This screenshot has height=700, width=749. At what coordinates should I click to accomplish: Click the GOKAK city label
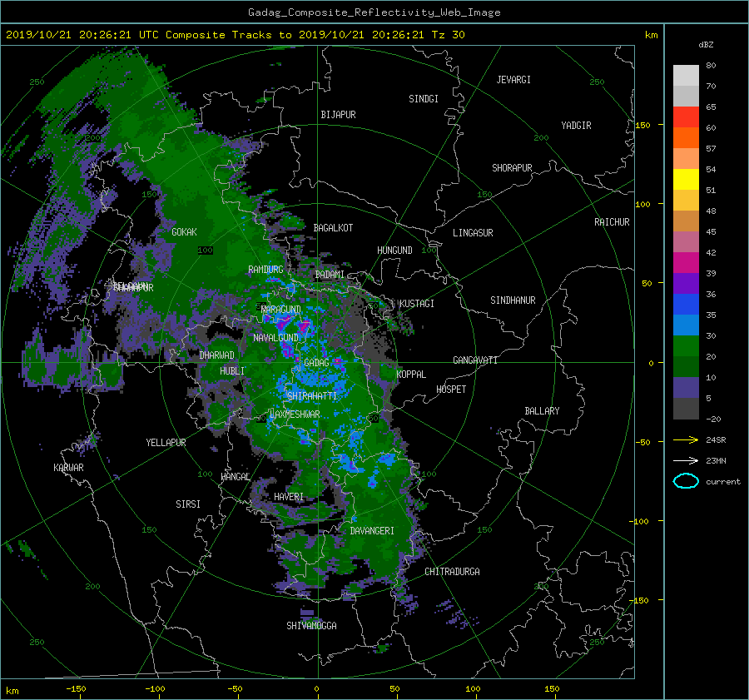(x=184, y=231)
